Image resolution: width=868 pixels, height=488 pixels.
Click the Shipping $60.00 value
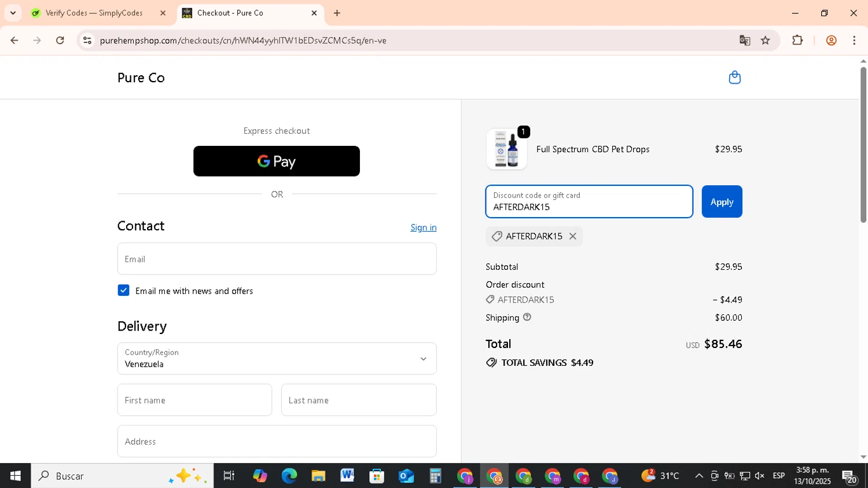[729, 317]
